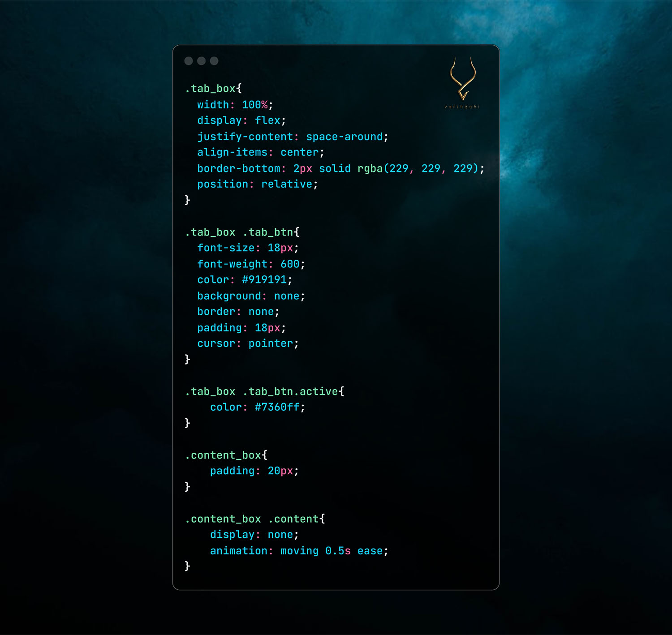Click 'align-items: center' declaration
Viewport: 672px width, 635px height.
click(x=260, y=152)
